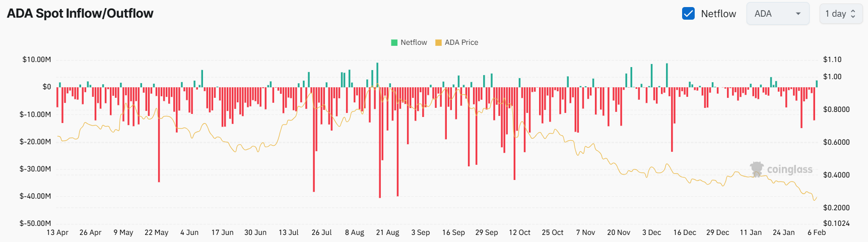Click the $-50.00M left axis label
Image resolution: width=868 pixels, height=242 pixels.
pyautogui.click(x=35, y=223)
